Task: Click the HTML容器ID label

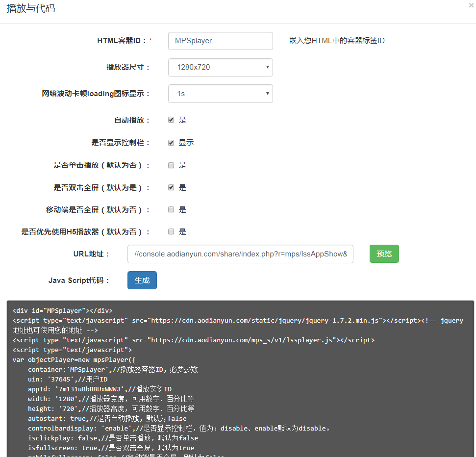Action: click(x=122, y=41)
